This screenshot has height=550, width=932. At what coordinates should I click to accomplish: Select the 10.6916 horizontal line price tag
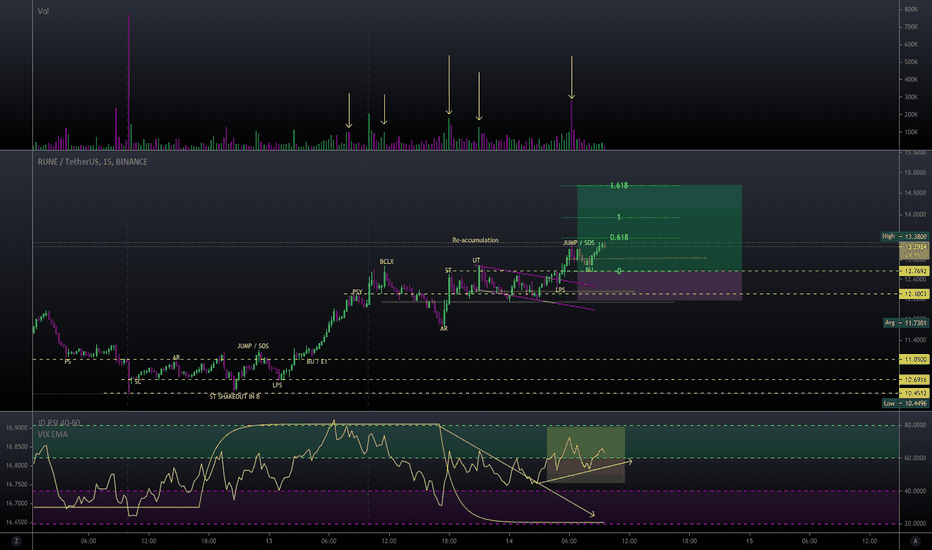tap(915, 379)
